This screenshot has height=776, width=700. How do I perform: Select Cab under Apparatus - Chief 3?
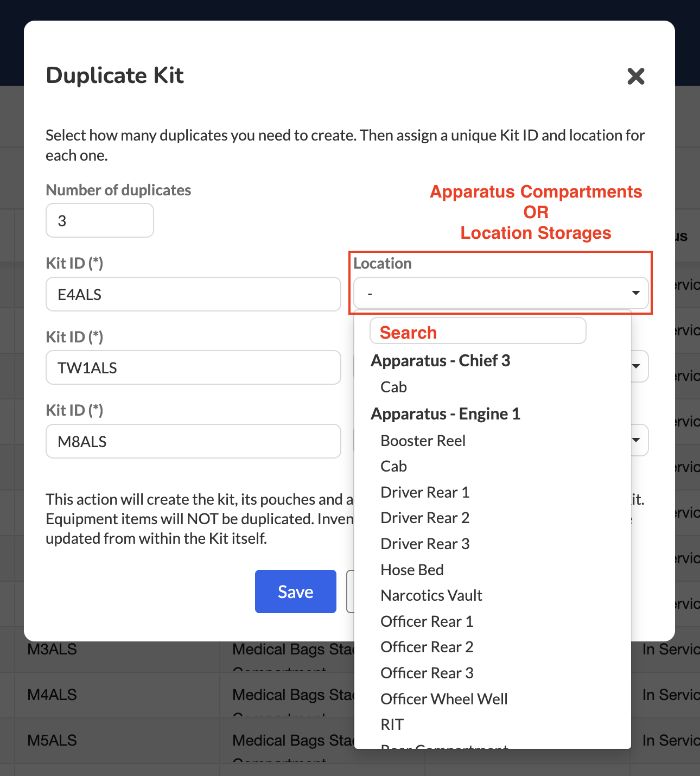(393, 387)
